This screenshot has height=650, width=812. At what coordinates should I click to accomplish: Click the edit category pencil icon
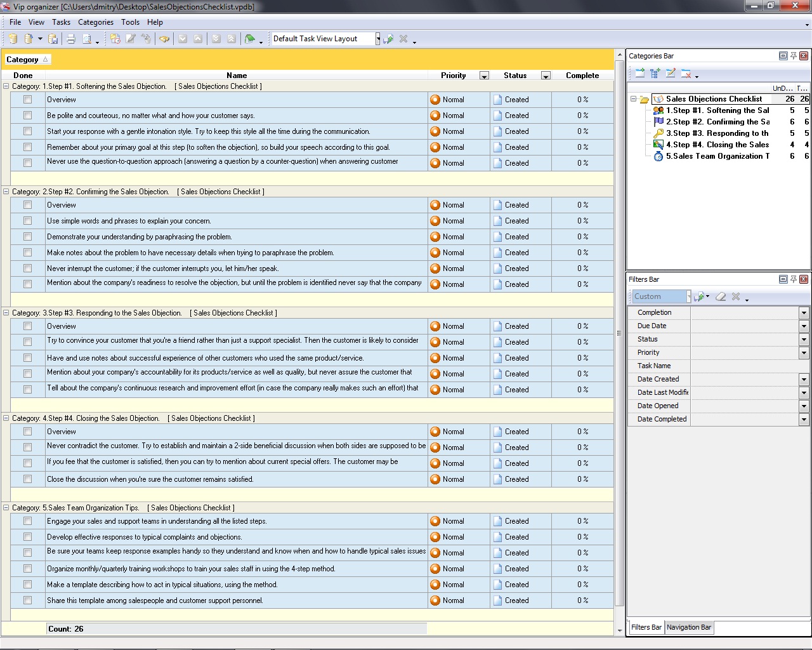(x=671, y=74)
